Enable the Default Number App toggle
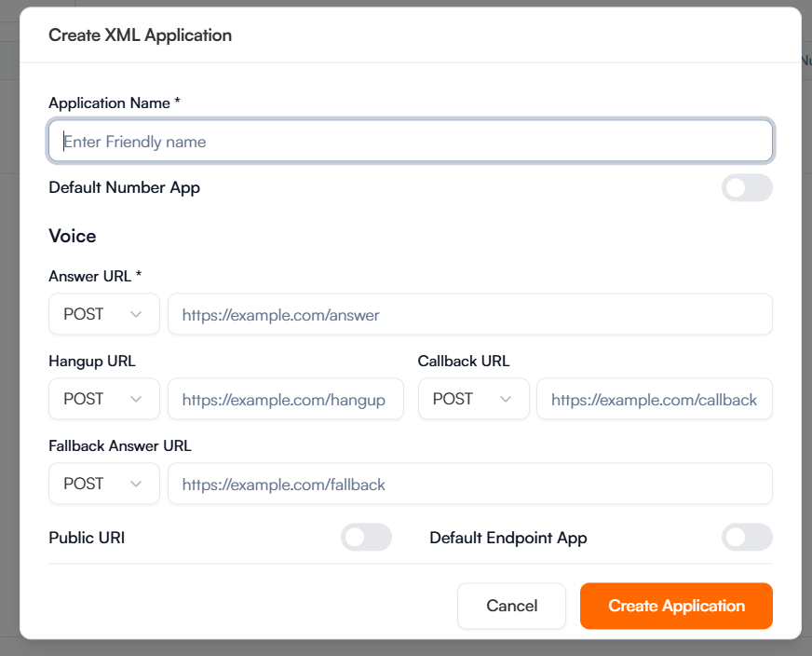Viewport: 812px width, 656px height. (747, 187)
